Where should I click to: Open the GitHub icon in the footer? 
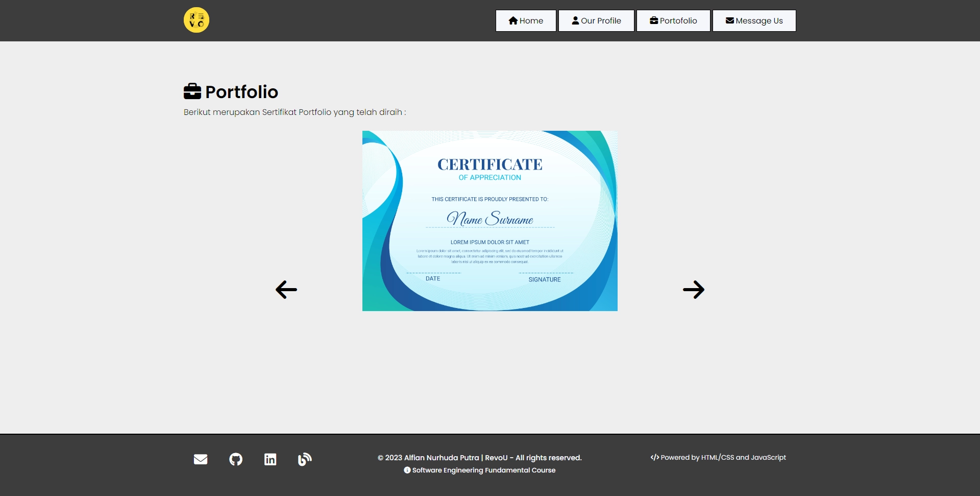235,459
